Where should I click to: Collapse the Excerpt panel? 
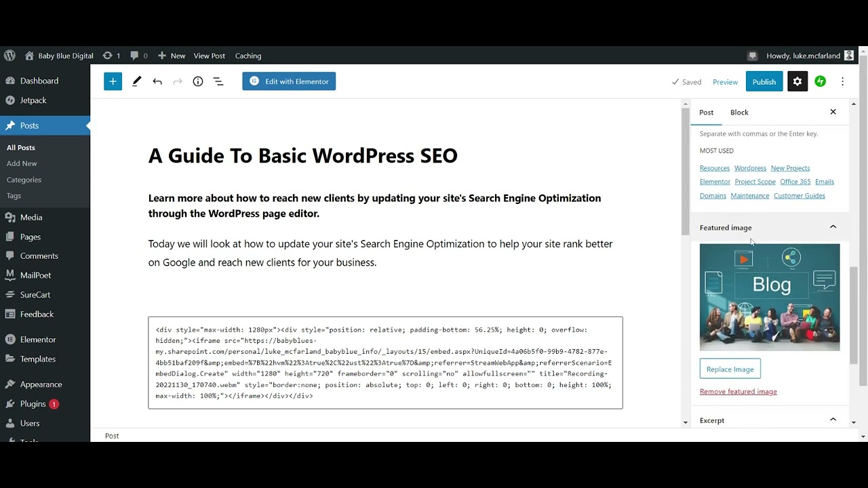coord(770,420)
